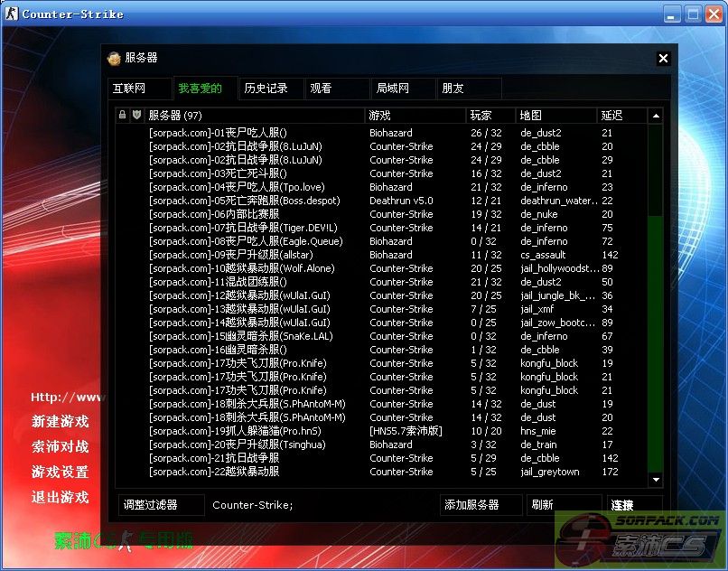Click scrollbar down arrow in server list

[656, 480]
